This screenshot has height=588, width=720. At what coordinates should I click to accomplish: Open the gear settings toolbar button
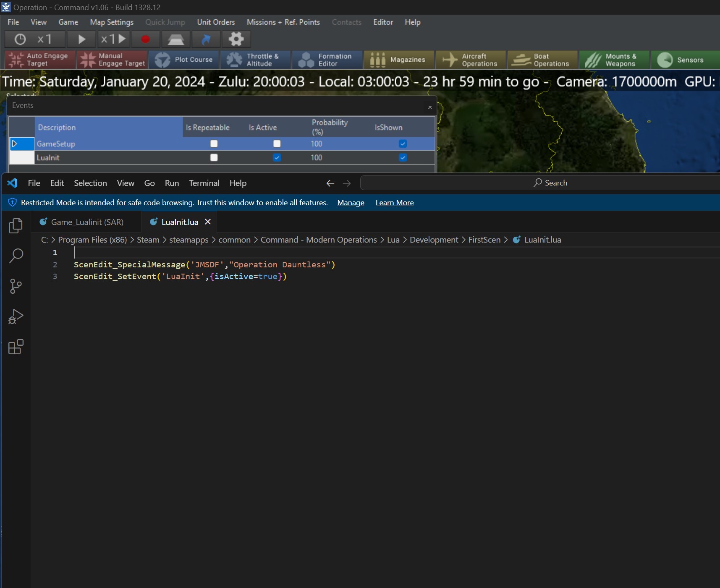coord(236,39)
